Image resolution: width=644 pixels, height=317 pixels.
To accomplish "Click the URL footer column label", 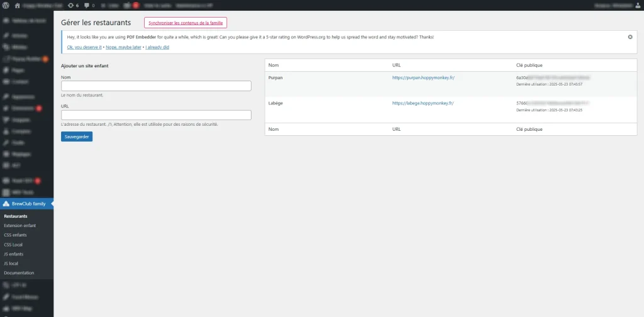I will (396, 130).
